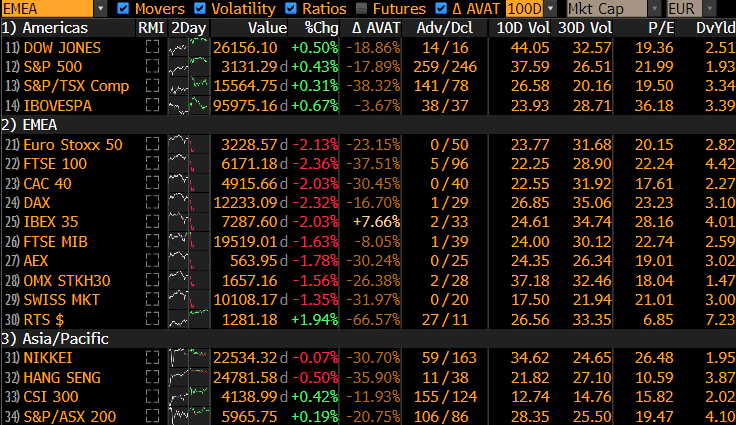Collapse the 3) Asia/Pacific section header
This screenshot has height=425, width=736.
tap(55, 339)
